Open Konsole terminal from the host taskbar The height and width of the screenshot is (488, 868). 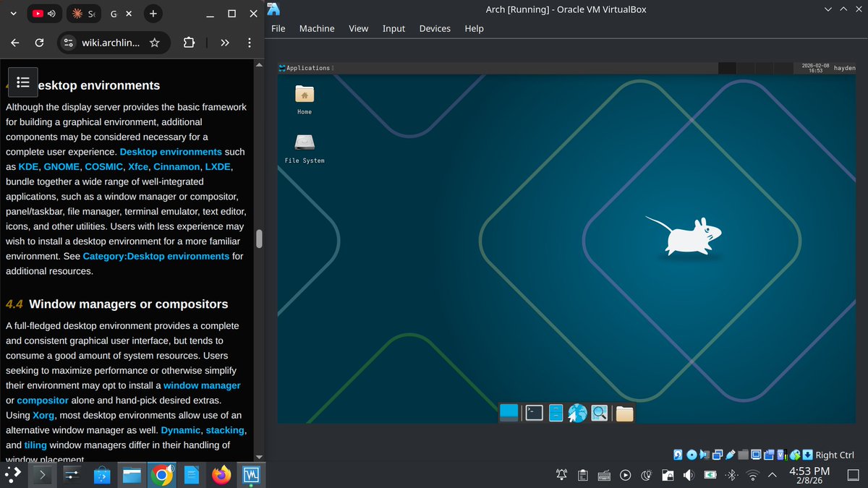(x=42, y=475)
